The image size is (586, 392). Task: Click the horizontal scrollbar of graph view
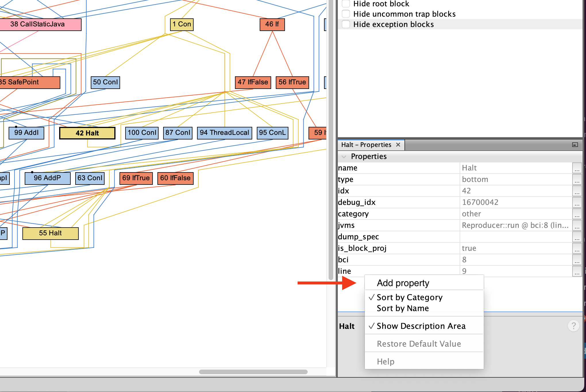click(253, 372)
